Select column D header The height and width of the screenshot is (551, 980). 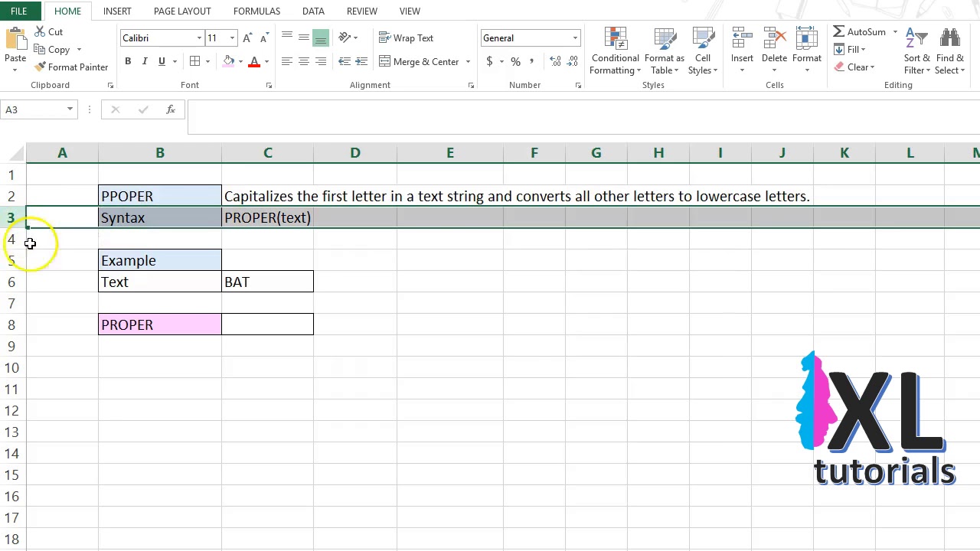[x=355, y=153]
